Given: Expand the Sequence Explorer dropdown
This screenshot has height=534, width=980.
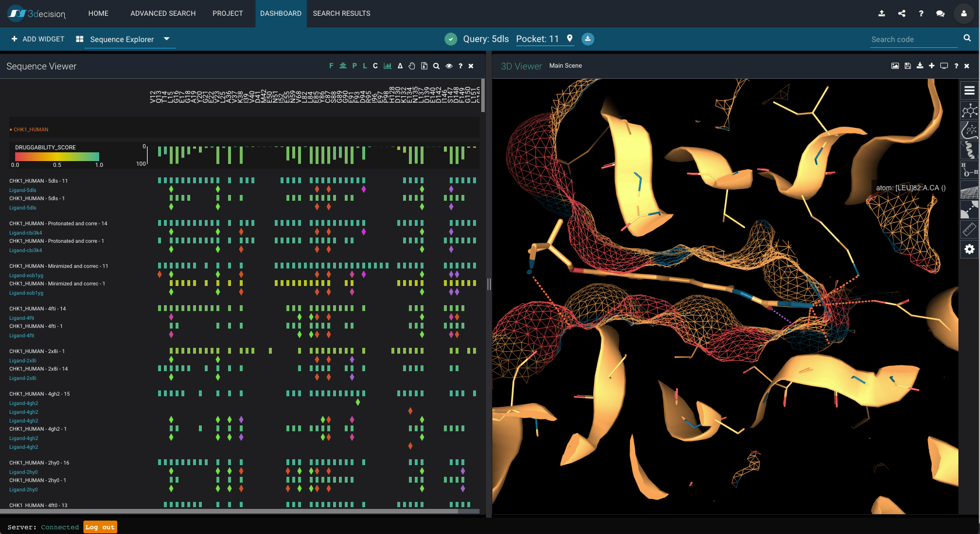Looking at the screenshot, I should pos(166,39).
